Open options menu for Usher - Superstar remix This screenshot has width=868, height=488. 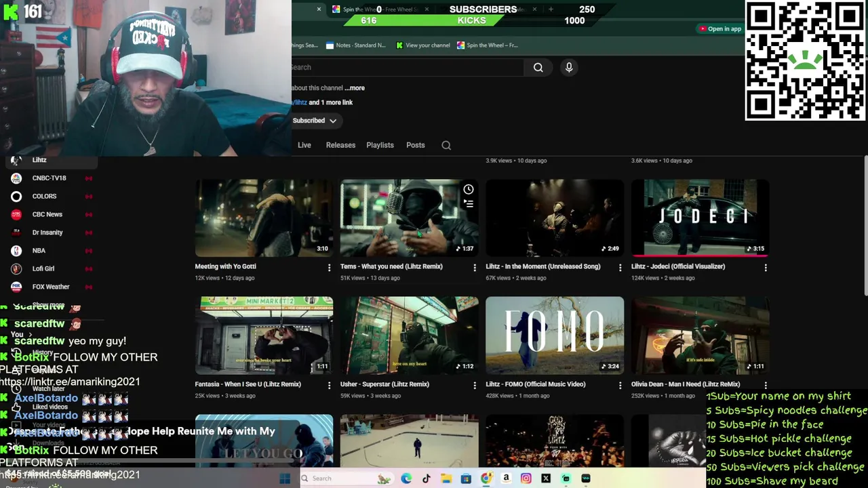coord(475,385)
